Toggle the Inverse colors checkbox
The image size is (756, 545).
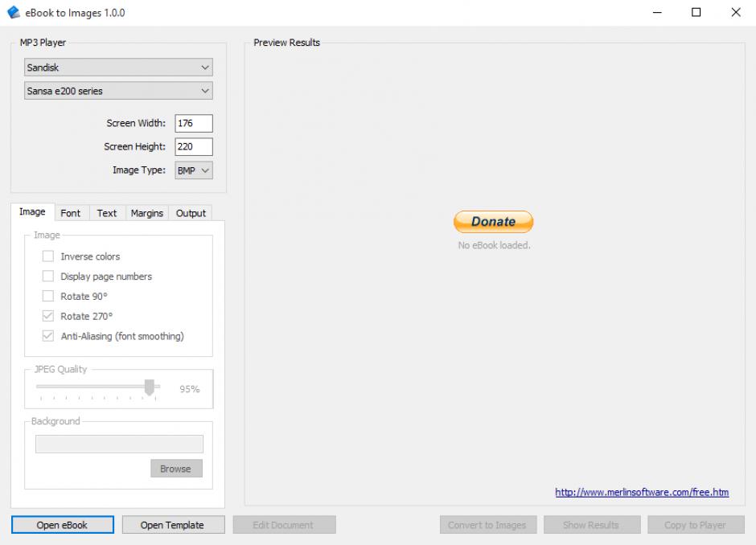(48, 256)
